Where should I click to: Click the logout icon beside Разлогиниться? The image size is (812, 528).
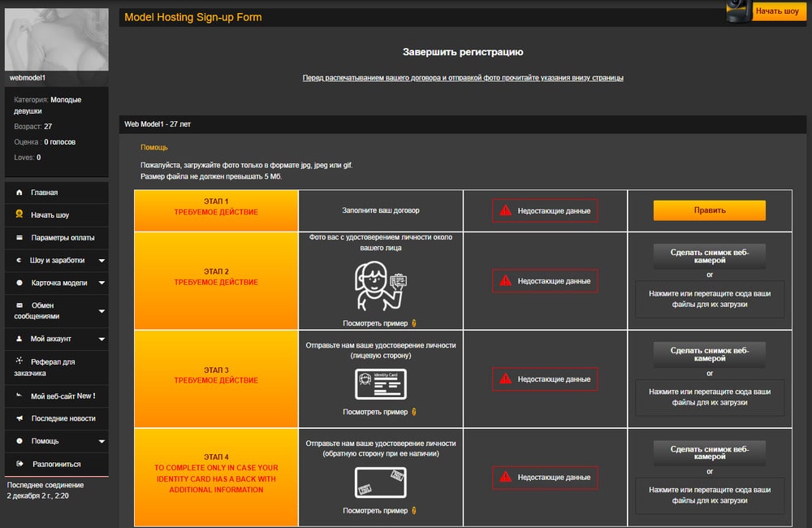tap(19, 464)
